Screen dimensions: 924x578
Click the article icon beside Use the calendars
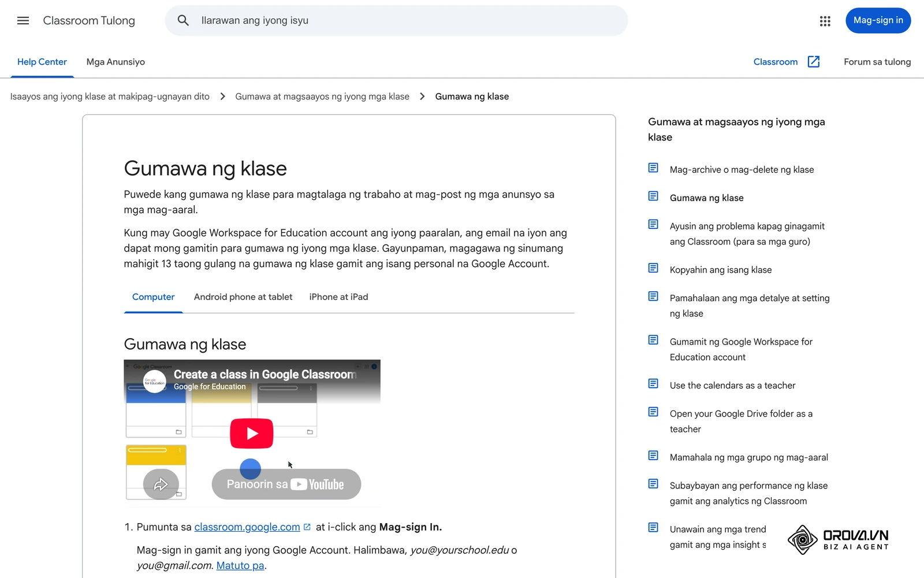click(x=653, y=384)
